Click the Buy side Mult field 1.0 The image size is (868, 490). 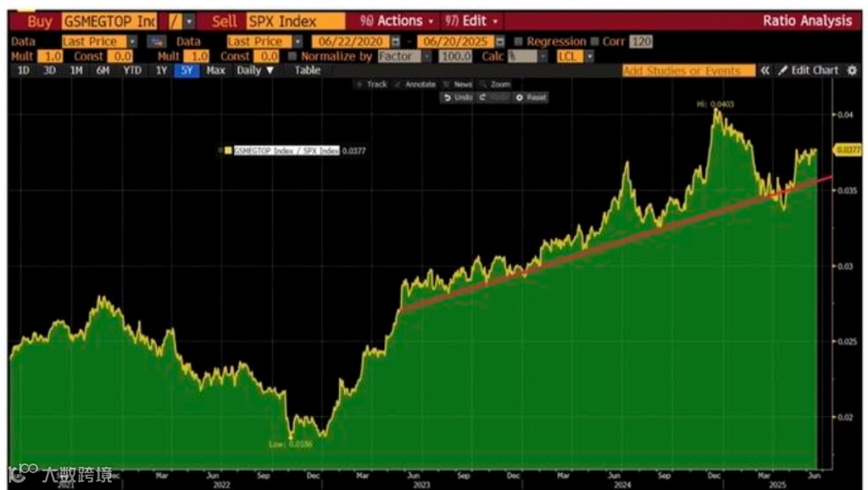click(x=51, y=56)
